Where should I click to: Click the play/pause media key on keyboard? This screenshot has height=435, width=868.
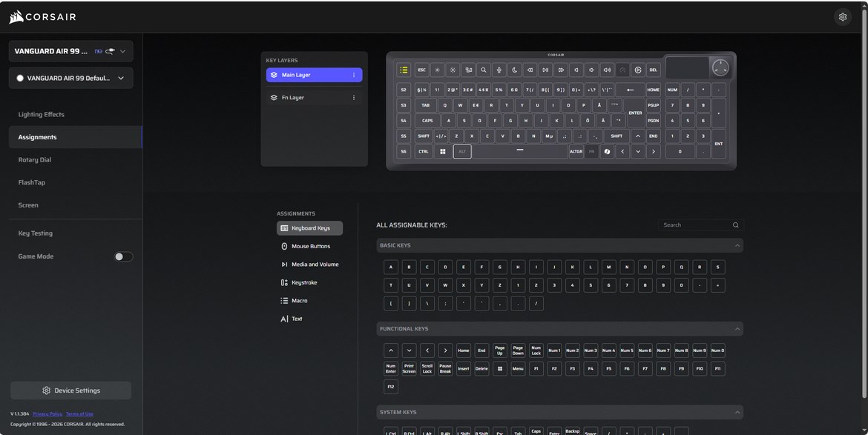(x=545, y=70)
